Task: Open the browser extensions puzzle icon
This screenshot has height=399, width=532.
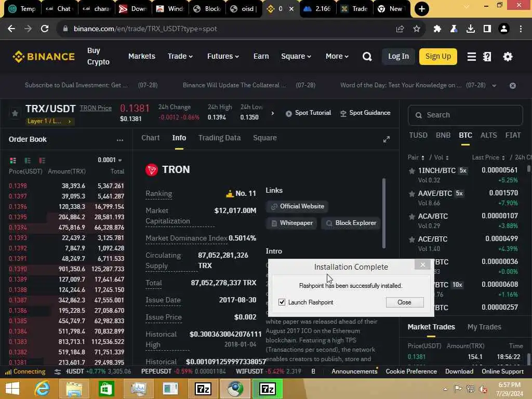Action: click(437, 29)
